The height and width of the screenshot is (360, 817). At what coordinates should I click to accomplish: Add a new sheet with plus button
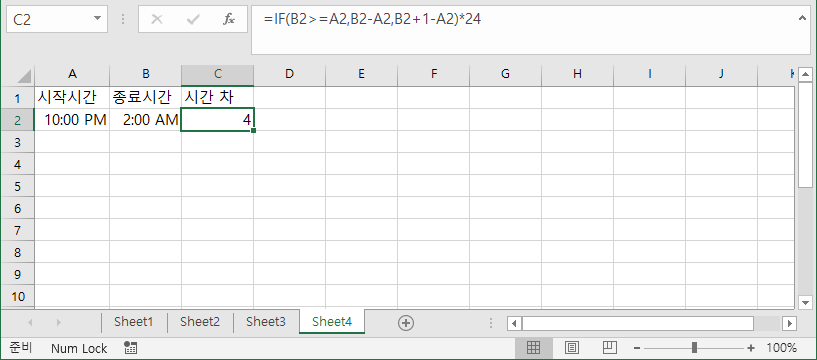[x=406, y=323]
